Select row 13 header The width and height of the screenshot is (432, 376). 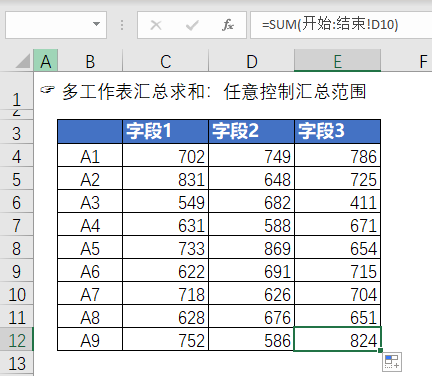tap(17, 362)
